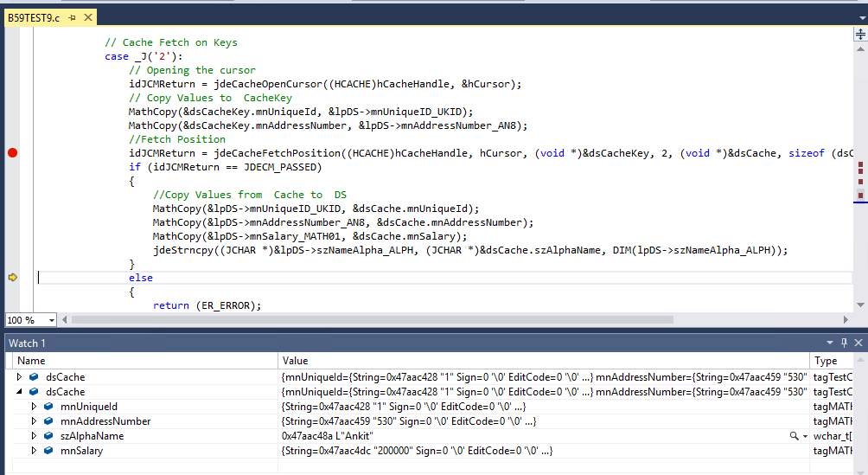The image size is (868, 475).
Task: Click the vertical scrollbar down arrow in editor
Action: tap(860, 305)
